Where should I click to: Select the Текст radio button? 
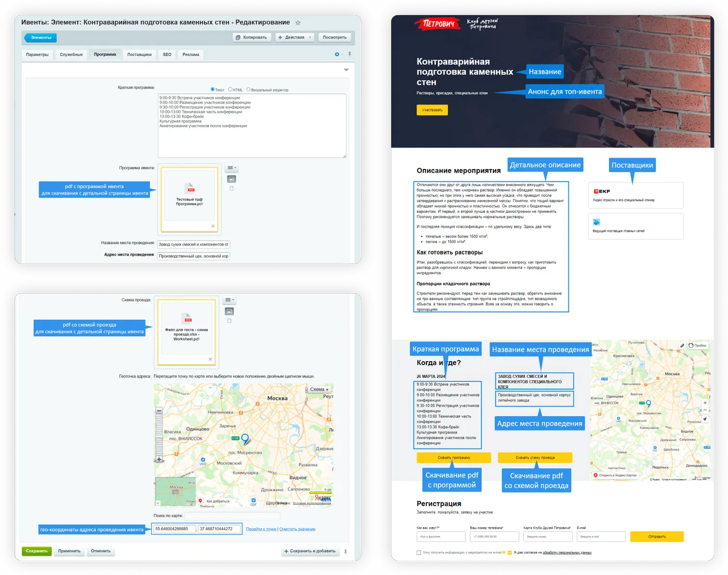click(213, 90)
